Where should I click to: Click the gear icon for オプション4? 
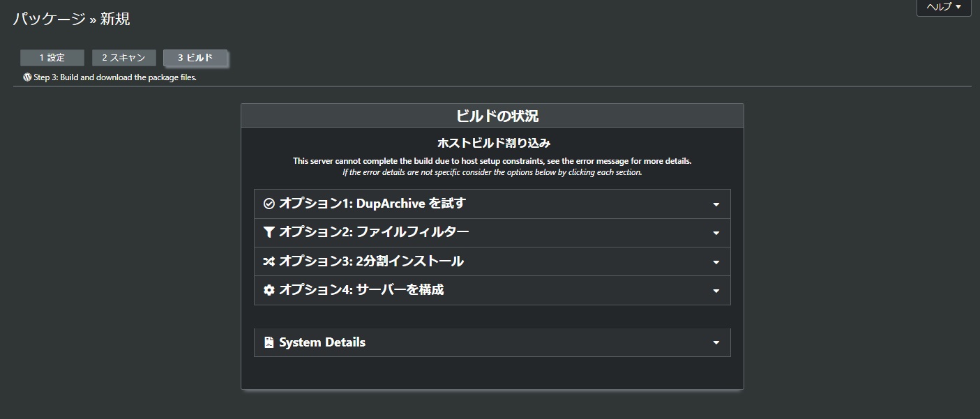[269, 290]
